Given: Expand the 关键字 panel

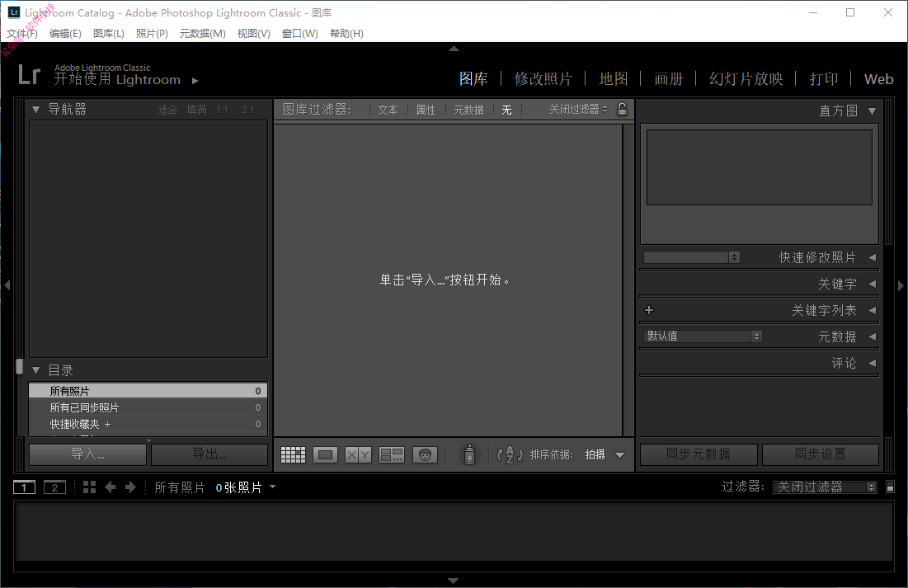Looking at the screenshot, I should pyautogui.click(x=872, y=284).
